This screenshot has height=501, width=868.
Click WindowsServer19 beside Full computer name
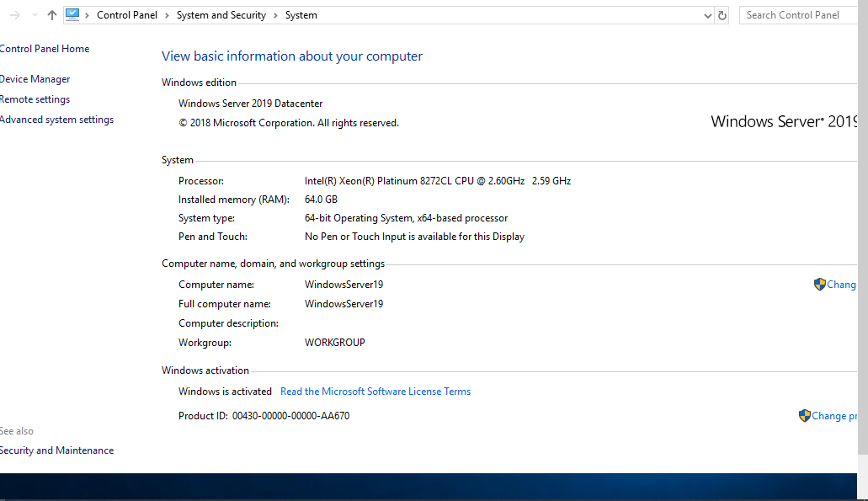(343, 304)
